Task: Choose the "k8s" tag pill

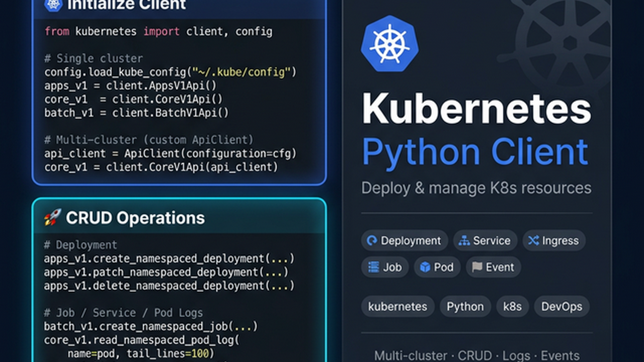Action: 512,307
